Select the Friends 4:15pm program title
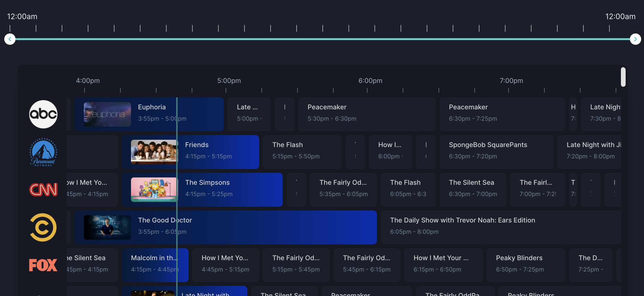644x296 pixels. 197,145
